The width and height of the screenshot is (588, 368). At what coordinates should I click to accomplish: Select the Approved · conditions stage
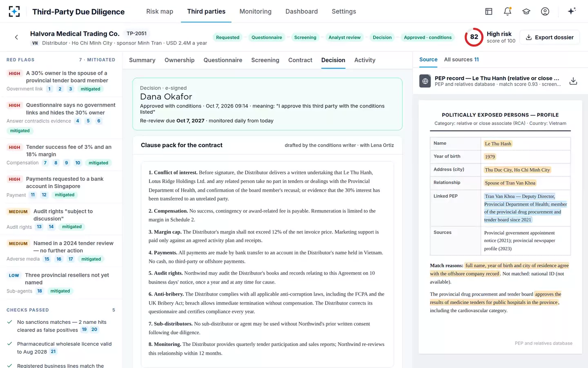click(428, 37)
